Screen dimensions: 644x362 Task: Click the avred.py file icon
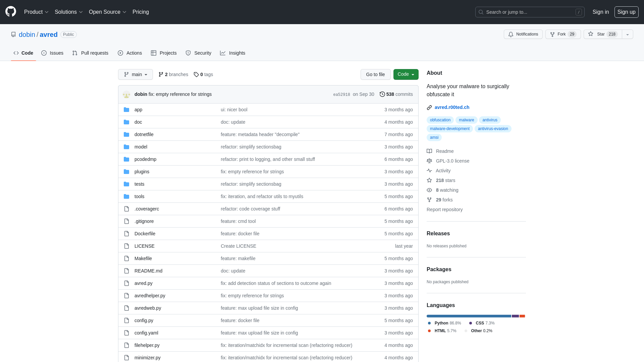[126, 283]
